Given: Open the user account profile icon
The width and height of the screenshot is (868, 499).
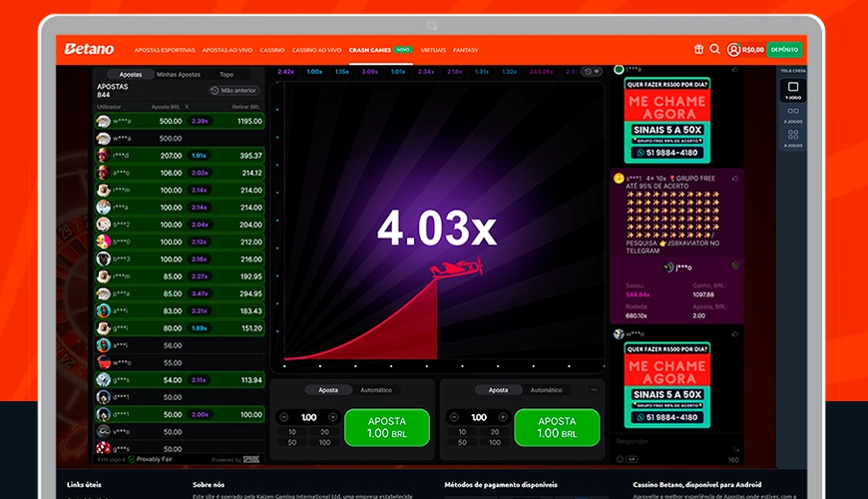Looking at the screenshot, I should point(733,50).
